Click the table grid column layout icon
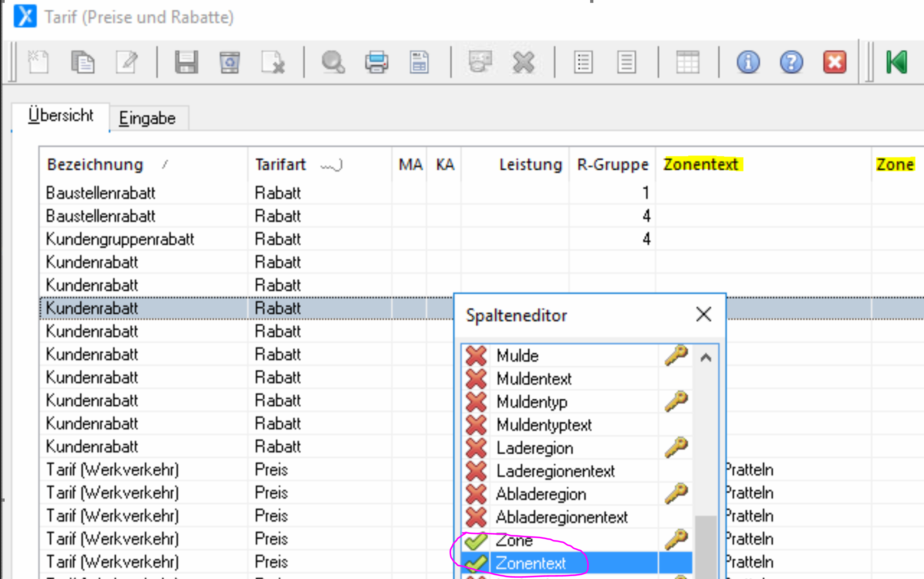 click(687, 62)
